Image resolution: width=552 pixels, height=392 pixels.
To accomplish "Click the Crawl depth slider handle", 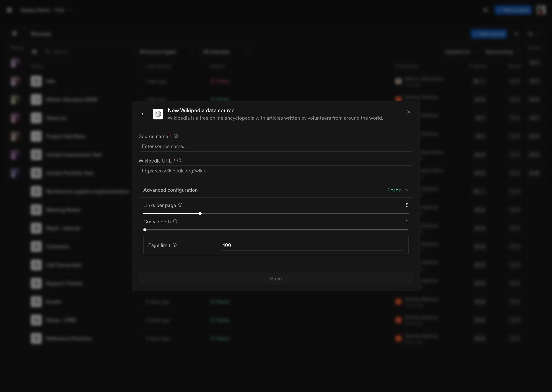I will click(x=145, y=230).
